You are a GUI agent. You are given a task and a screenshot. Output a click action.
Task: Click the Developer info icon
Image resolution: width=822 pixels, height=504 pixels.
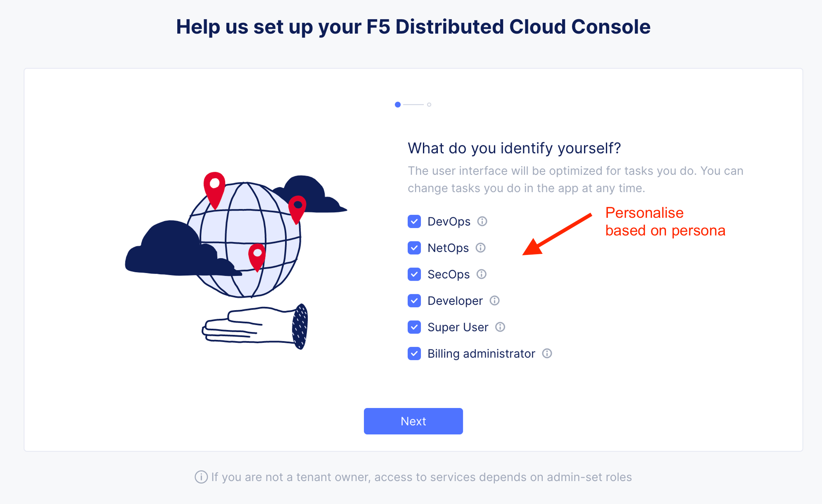[x=495, y=301]
